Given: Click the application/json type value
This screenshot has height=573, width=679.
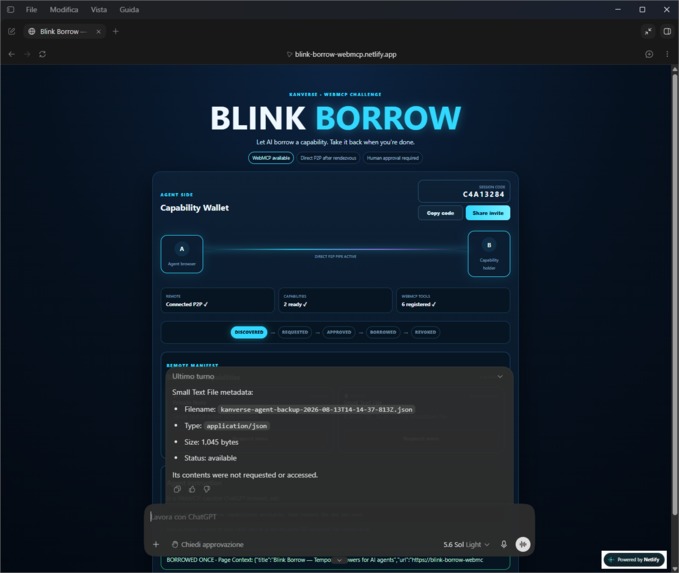Looking at the screenshot, I should (236, 426).
